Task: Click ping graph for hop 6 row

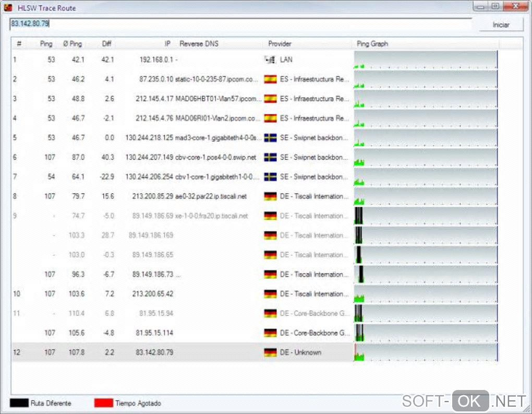Action: 426,157
